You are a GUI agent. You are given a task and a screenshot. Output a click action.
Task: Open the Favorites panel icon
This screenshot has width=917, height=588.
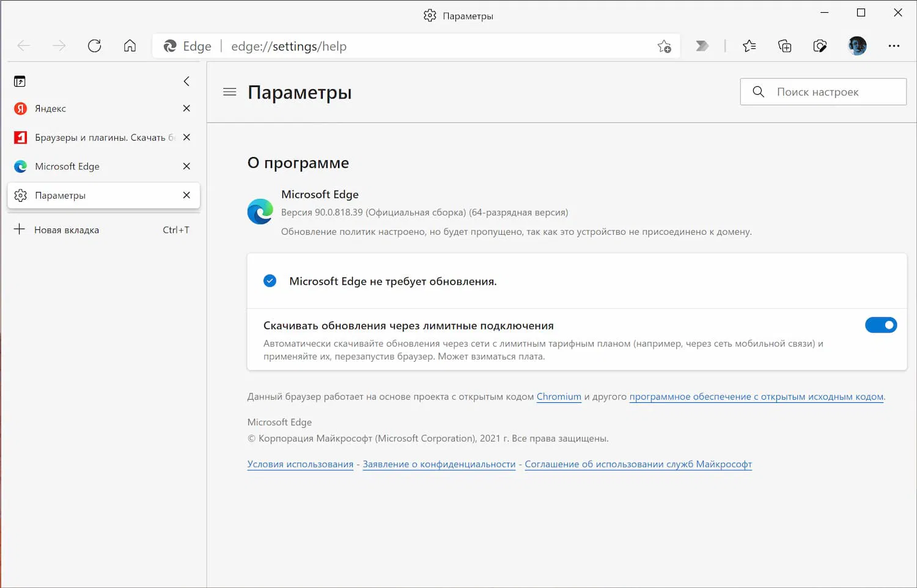pyautogui.click(x=749, y=46)
